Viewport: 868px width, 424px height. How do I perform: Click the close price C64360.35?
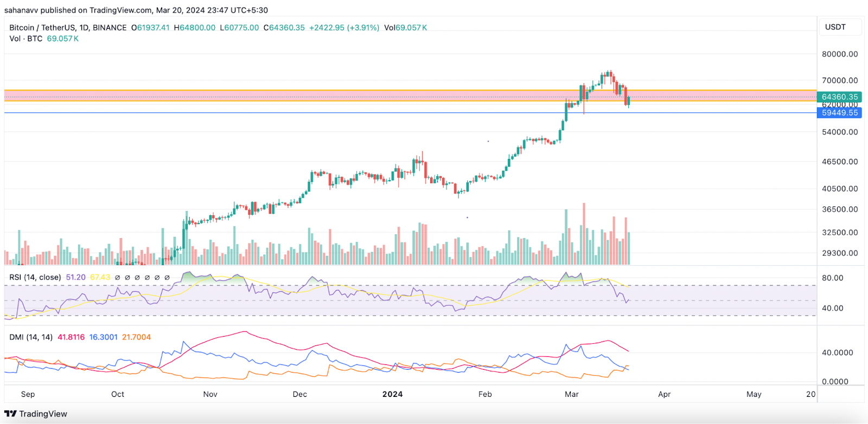[x=284, y=28]
